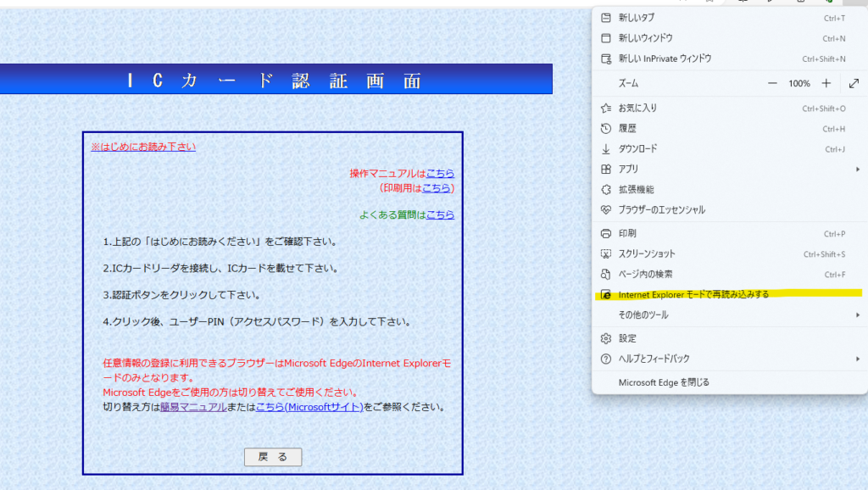
Task: Click the Settings gear icon
Action: point(605,338)
